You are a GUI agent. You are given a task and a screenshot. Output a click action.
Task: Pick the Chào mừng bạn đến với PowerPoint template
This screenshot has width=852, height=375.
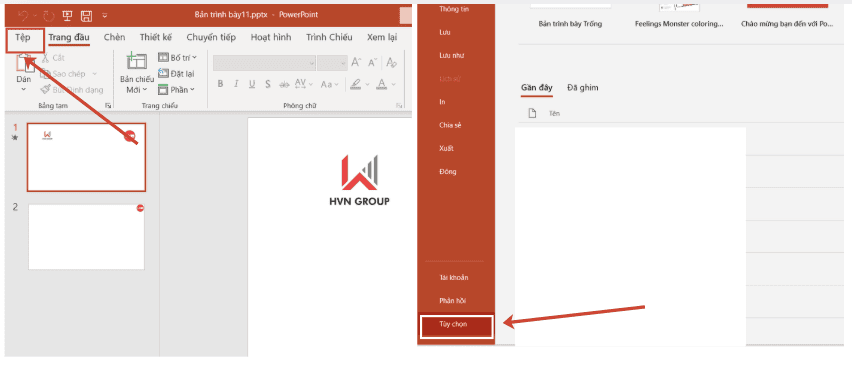point(786,23)
